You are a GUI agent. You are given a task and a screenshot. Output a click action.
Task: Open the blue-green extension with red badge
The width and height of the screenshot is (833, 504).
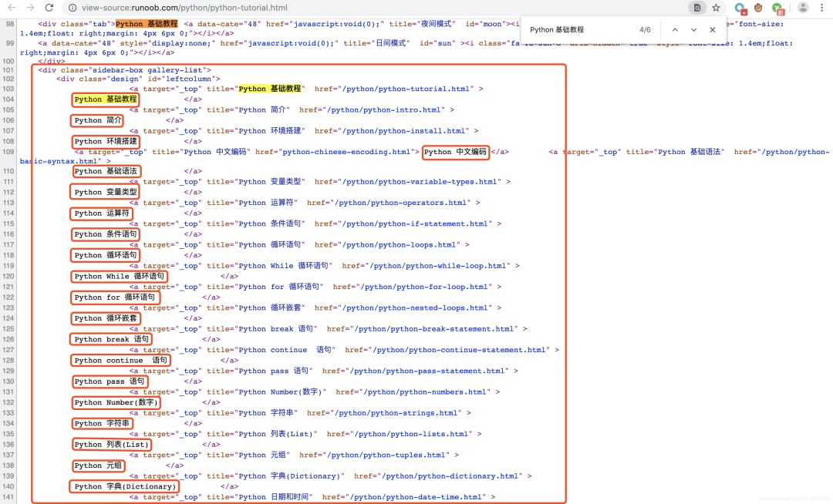point(740,8)
